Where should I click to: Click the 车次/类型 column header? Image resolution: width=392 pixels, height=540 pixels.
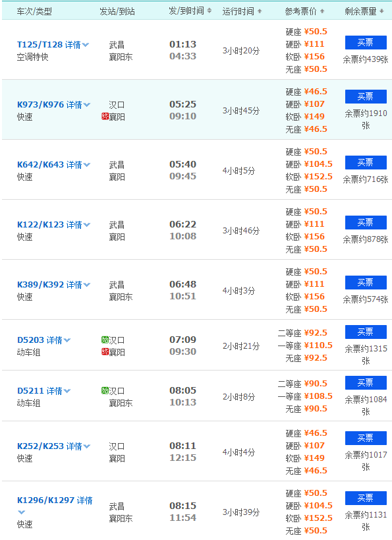(x=34, y=11)
